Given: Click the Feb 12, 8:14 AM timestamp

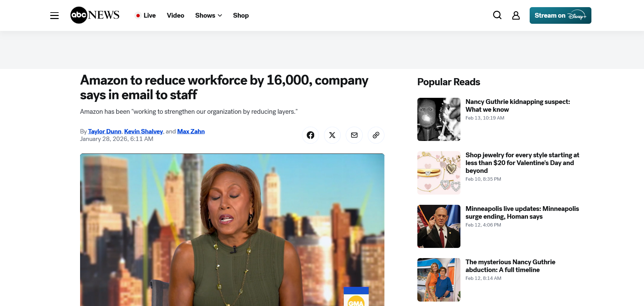Looking at the screenshot, I should click(483, 278).
